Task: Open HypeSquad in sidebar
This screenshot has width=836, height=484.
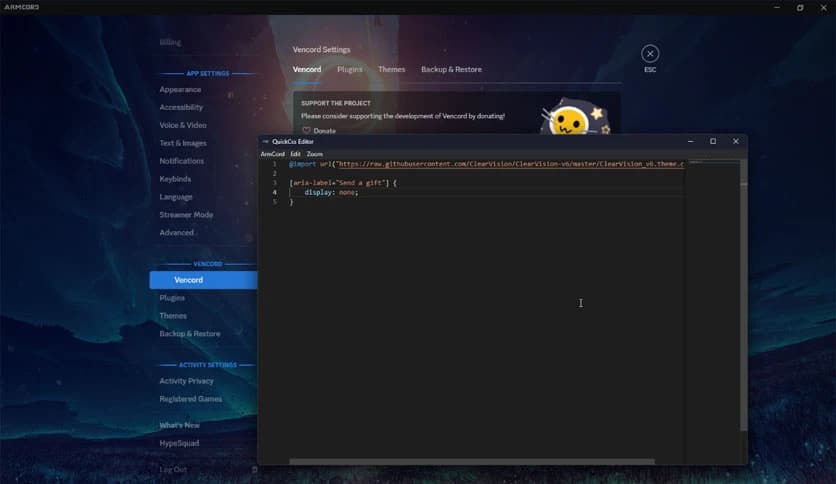Action: coord(179,443)
